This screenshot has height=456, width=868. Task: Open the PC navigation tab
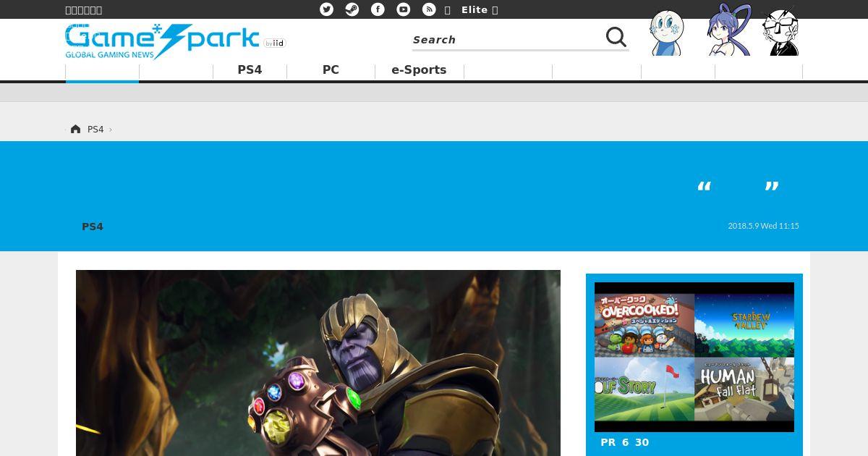pos(331,70)
